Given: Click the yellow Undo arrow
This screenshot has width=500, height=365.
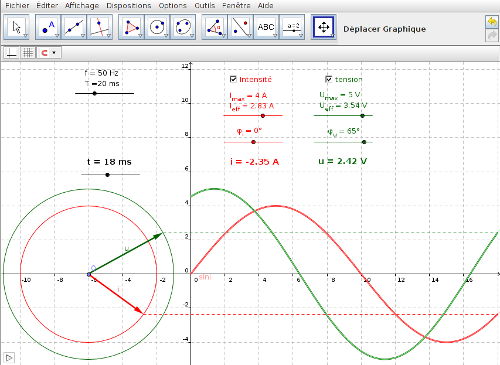Looking at the screenshot, I should (492, 22).
